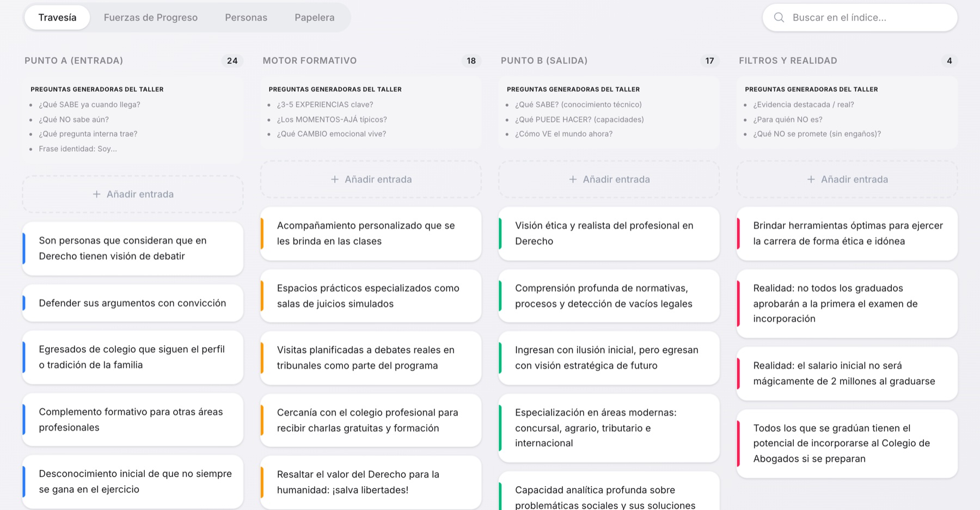Add entry in Punto A (Entrada) column
Image resolution: width=980 pixels, height=510 pixels.
tap(133, 194)
